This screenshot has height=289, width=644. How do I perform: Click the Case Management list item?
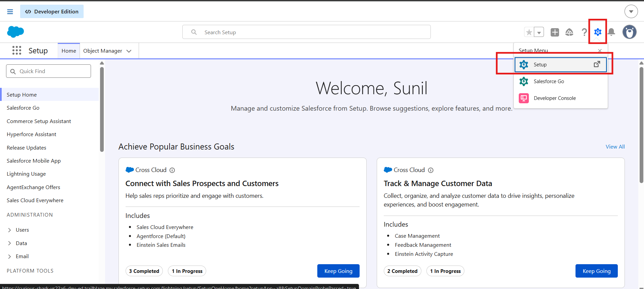coord(417,236)
